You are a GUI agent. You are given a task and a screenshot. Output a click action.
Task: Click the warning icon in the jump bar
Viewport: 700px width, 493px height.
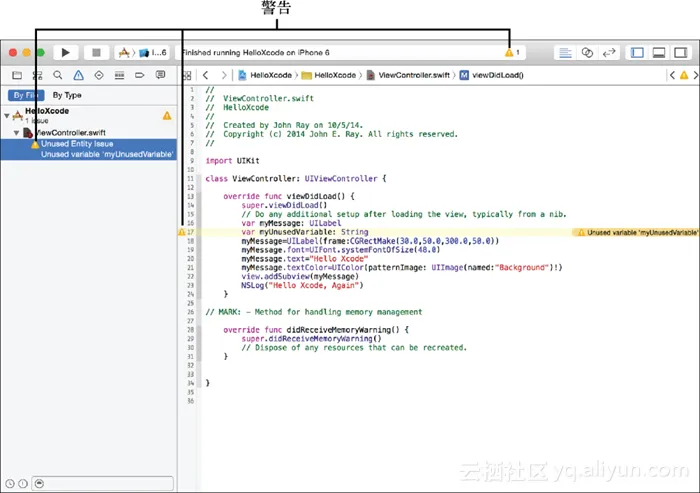pyautogui.click(x=684, y=75)
